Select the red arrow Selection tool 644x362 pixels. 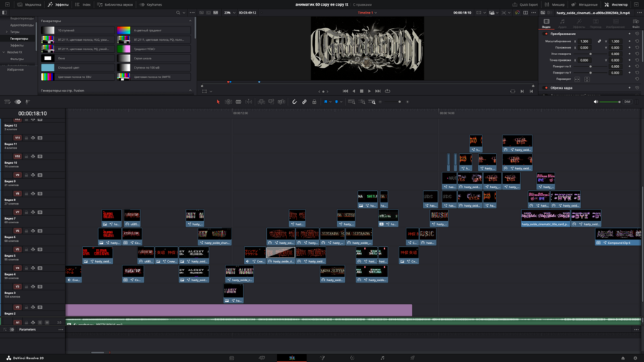(x=218, y=102)
